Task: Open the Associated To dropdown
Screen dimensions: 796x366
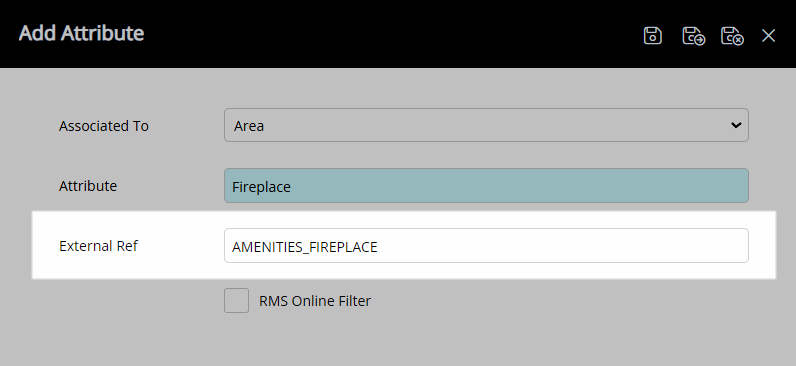Action: [x=486, y=125]
